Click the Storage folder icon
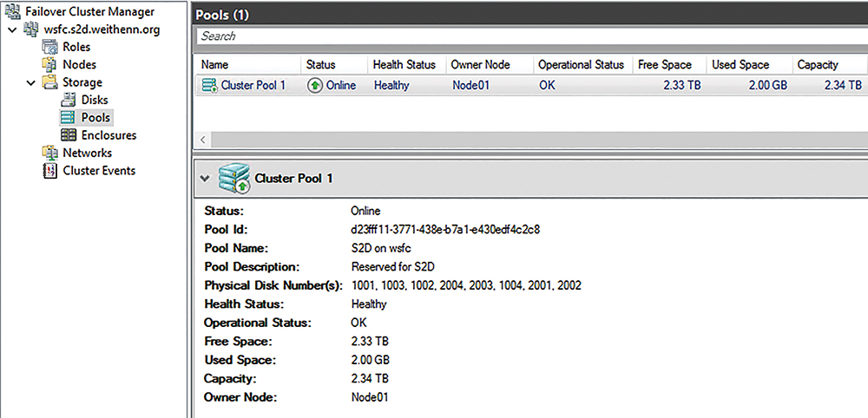868x418 pixels. tap(49, 82)
